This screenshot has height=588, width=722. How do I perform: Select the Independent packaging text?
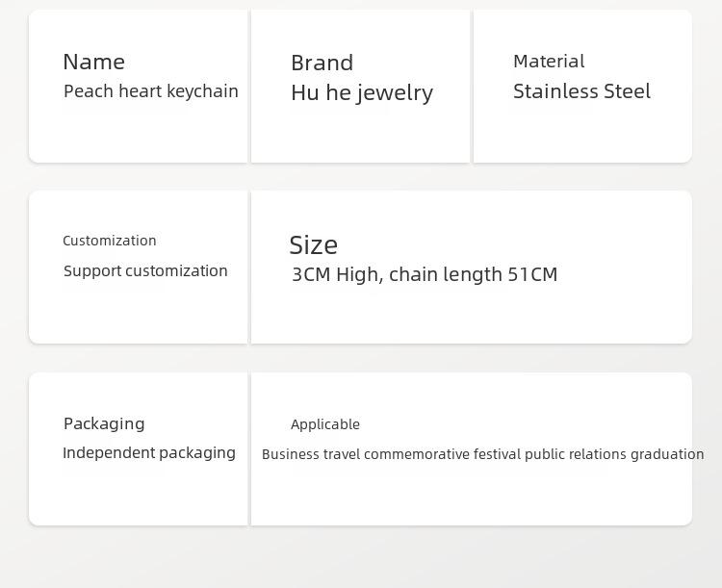click(x=149, y=453)
